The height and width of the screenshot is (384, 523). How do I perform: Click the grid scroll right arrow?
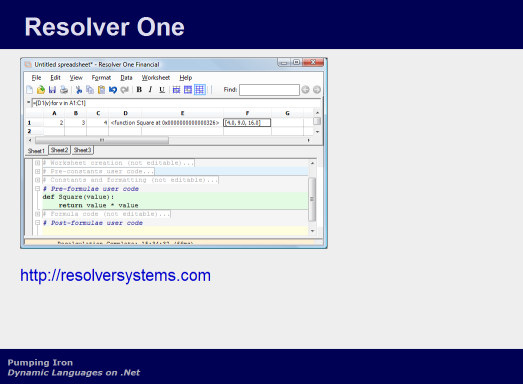pyautogui.click(x=309, y=140)
